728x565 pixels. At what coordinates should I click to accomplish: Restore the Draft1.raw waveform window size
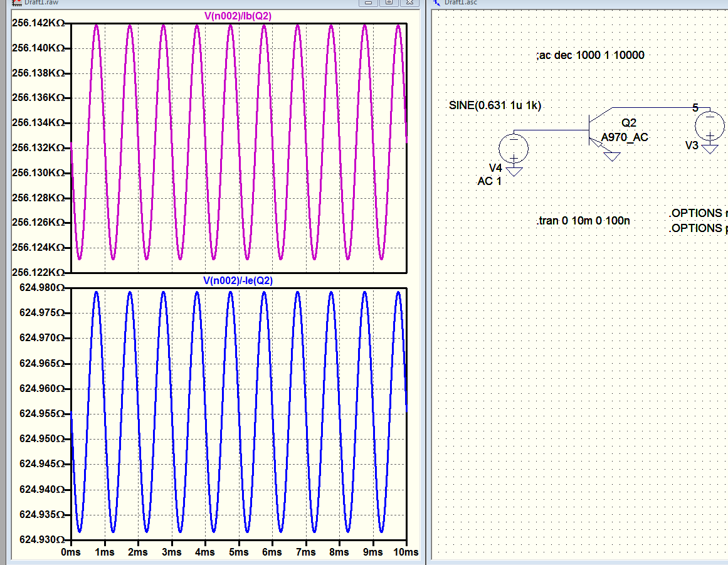[x=389, y=3]
